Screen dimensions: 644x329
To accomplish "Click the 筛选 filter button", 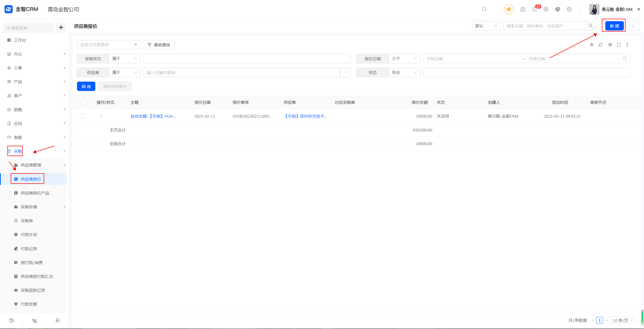I will pyautogui.click(x=86, y=86).
